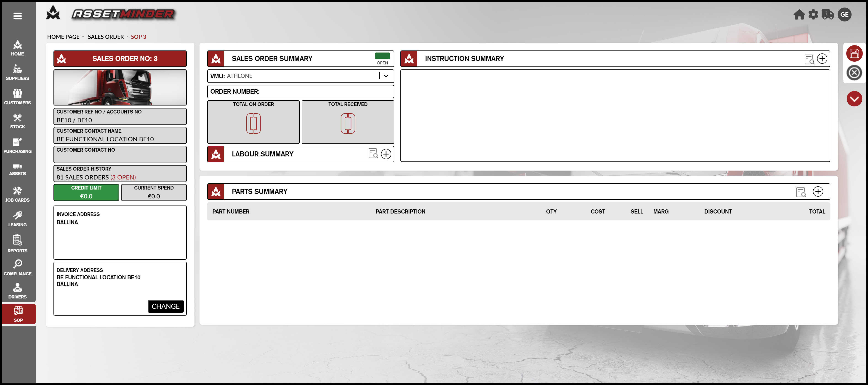Open Stock module
868x385 pixels.
click(x=18, y=121)
